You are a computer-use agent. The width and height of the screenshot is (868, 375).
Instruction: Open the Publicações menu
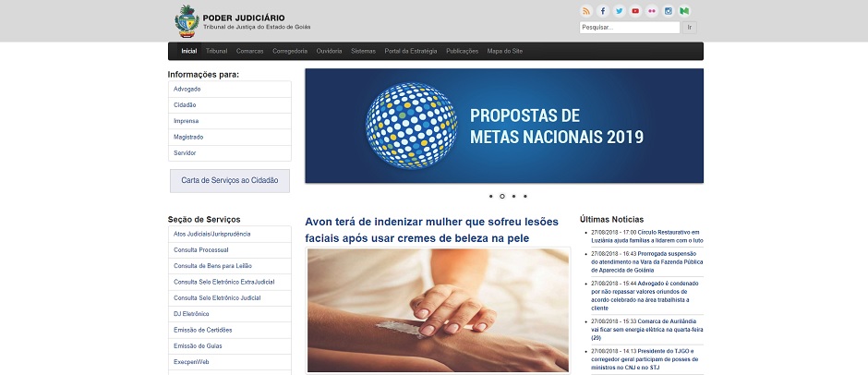point(462,51)
